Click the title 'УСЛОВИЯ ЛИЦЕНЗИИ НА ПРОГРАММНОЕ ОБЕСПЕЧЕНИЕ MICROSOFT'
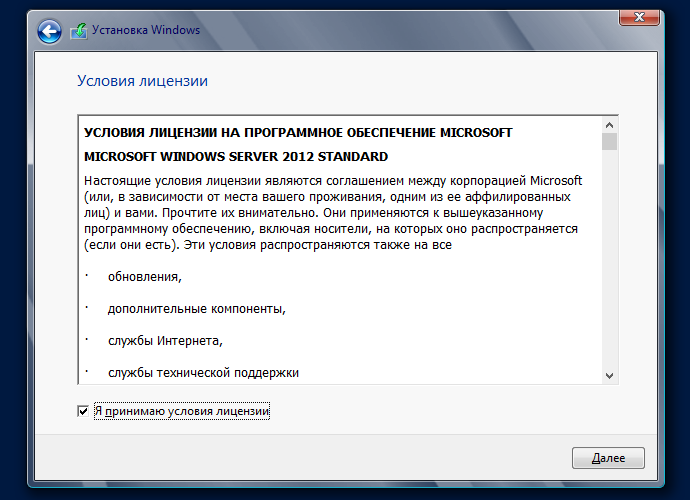The image size is (690, 500). [x=298, y=133]
